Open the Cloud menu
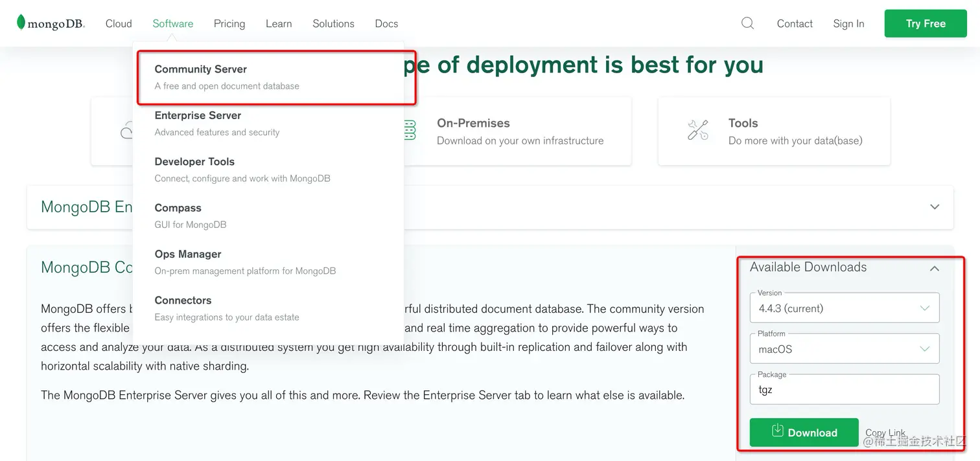 [119, 23]
